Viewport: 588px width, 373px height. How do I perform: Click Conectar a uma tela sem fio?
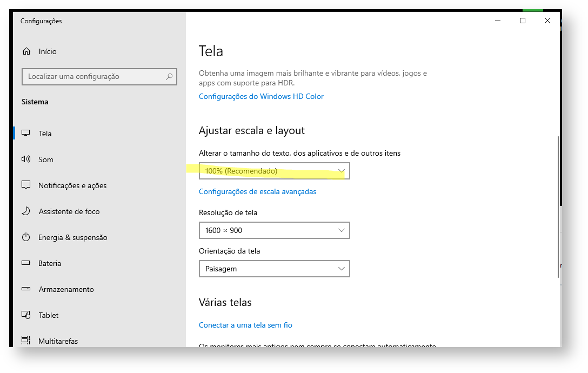[245, 325]
